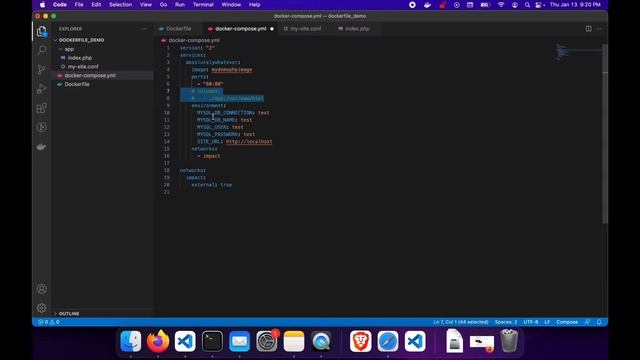Viewport: 640px width, 360px height.
Task: Collapse the app folder in Explorer
Action: (x=69, y=49)
